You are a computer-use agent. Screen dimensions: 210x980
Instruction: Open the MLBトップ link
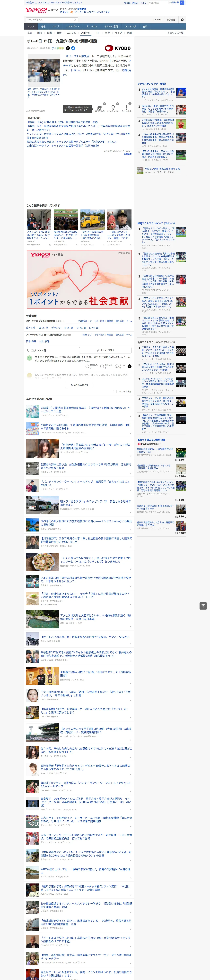coord(87,335)
